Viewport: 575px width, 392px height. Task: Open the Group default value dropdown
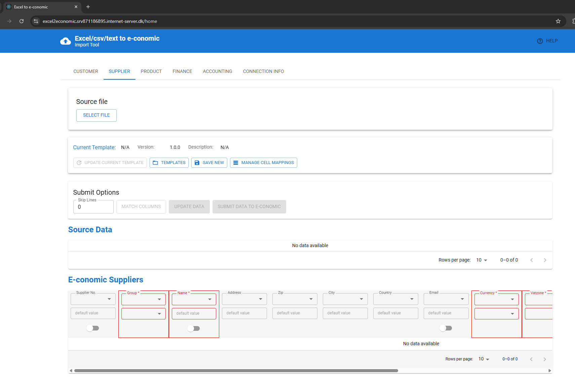pyautogui.click(x=144, y=314)
